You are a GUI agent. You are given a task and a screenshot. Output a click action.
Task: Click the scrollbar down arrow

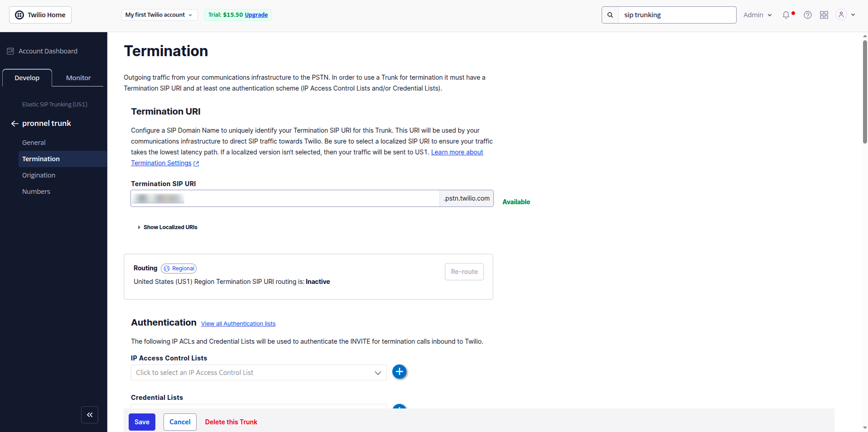(x=865, y=427)
